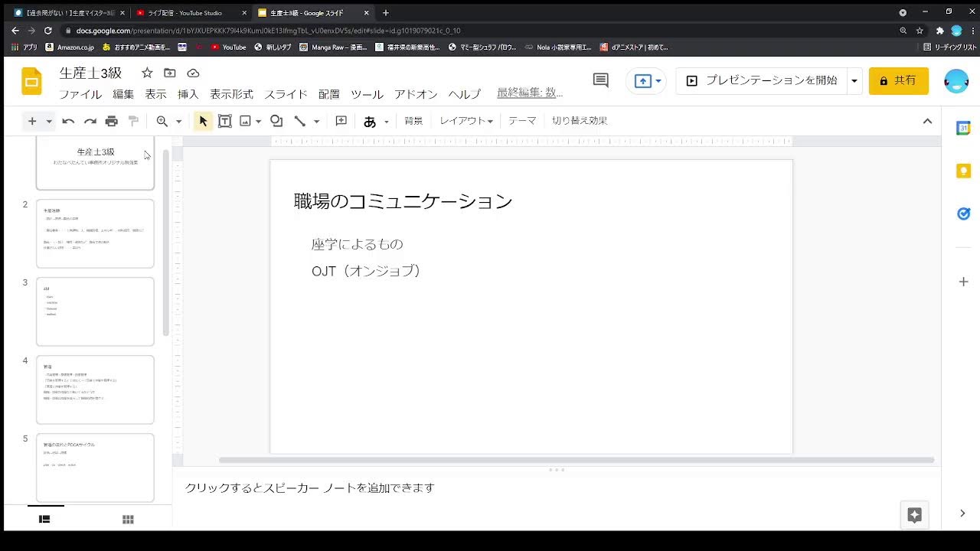Open the comment history icon
This screenshot has width=980, height=551.
pos(601,80)
